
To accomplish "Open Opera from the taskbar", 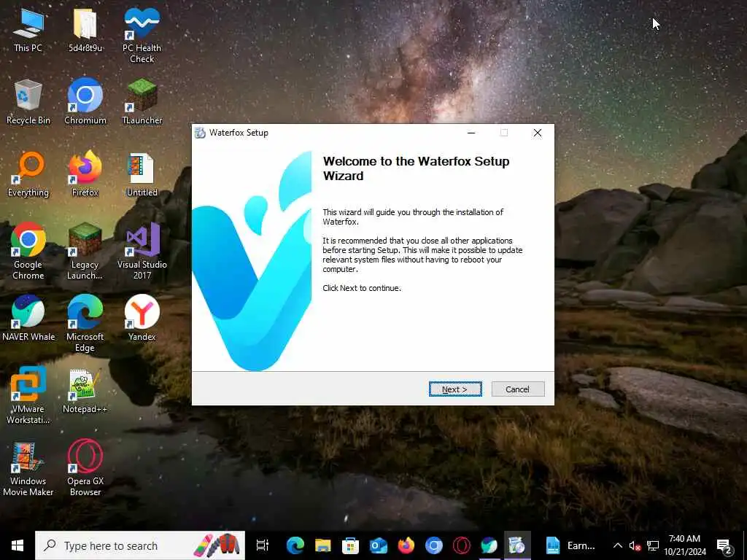I will pyautogui.click(x=461, y=545).
